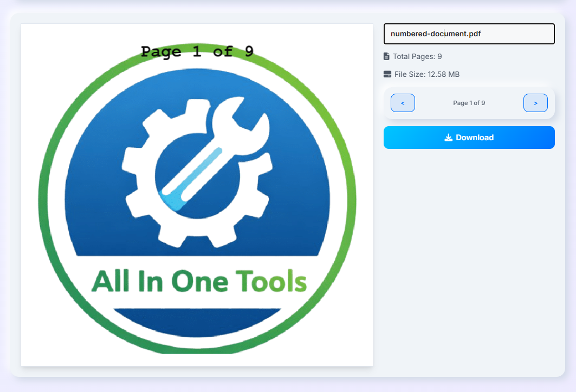
Task: Click the filename field numbered-document.pdf
Action: 469,34
